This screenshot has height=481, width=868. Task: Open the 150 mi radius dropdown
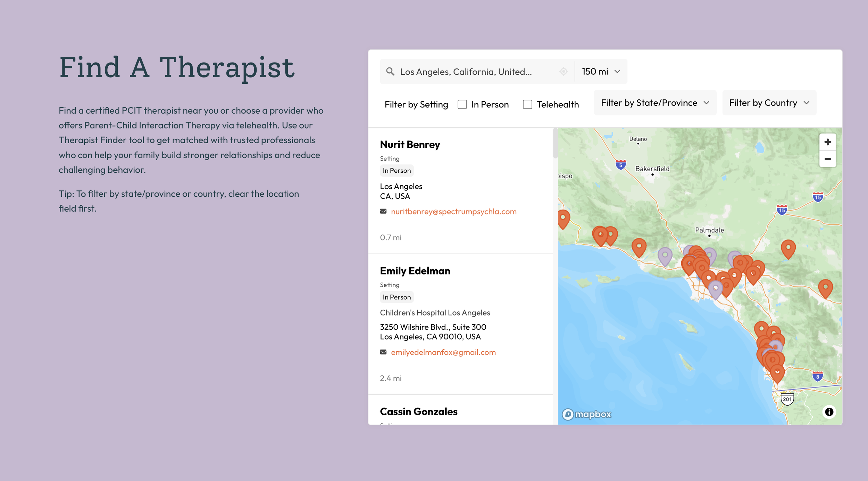[x=601, y=72]
